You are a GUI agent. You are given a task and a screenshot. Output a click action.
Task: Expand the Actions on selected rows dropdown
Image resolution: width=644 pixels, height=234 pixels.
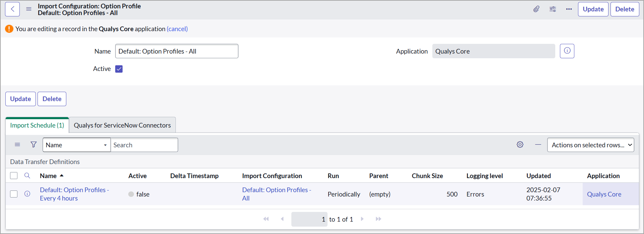[x=590, y=145]
